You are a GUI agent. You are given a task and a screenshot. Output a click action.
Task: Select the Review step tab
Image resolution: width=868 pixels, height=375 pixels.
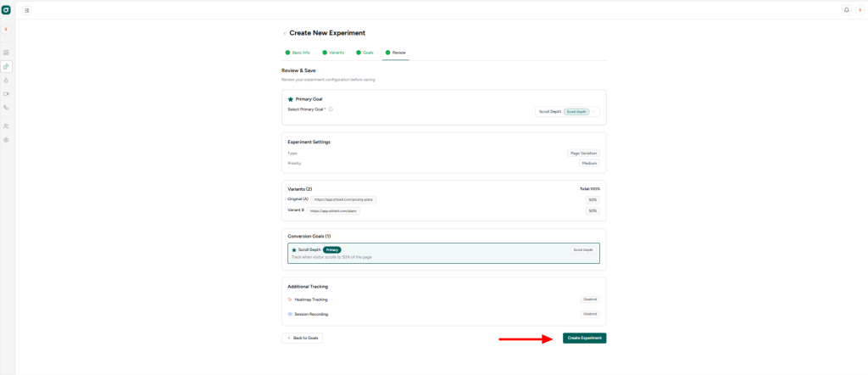click(396, 53)
